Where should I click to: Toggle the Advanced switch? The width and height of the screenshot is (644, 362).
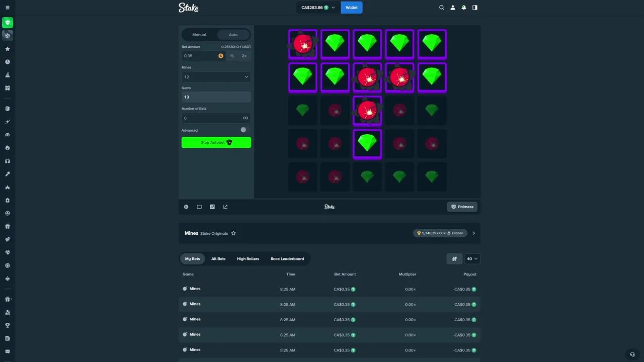click(244, 130)
